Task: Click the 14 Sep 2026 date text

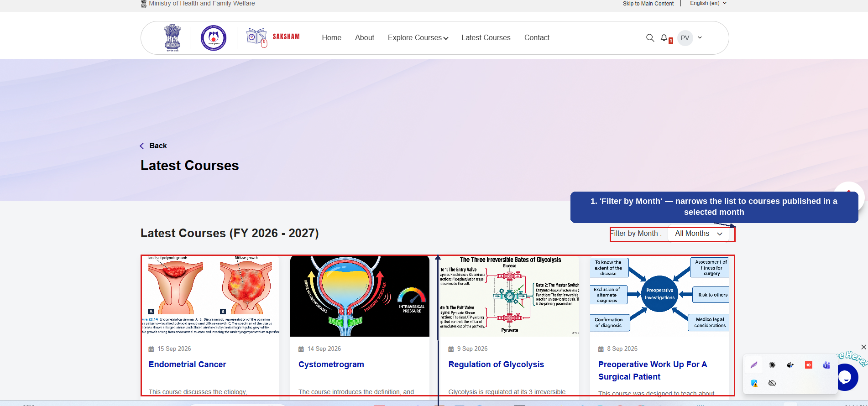Action: click(324, 349)
